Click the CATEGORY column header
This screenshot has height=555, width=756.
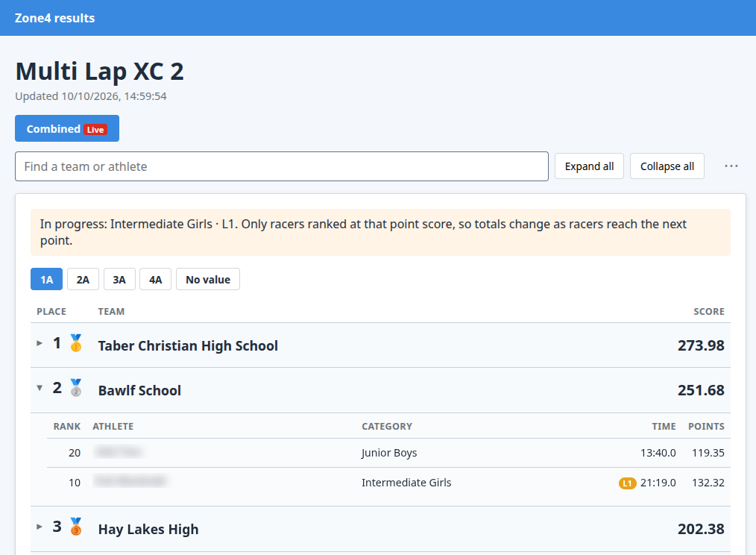(x=387, y=426)
